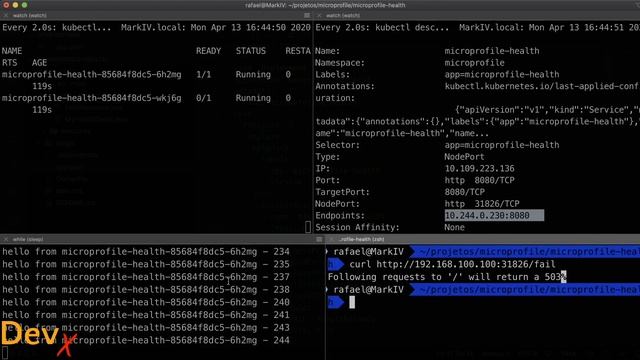Click the NAME column header

pyautogui.click(x=12, y=51)
